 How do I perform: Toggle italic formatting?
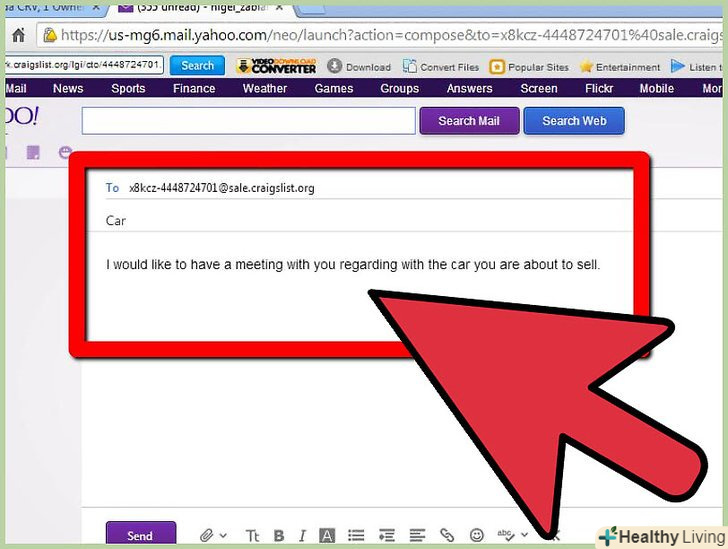click(302, 536)
